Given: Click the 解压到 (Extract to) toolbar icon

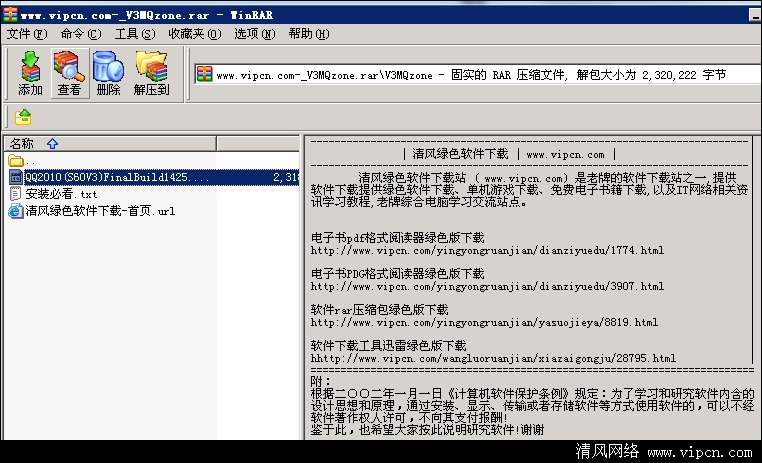Looking at the screenshot, I should [x=152, y=73].
